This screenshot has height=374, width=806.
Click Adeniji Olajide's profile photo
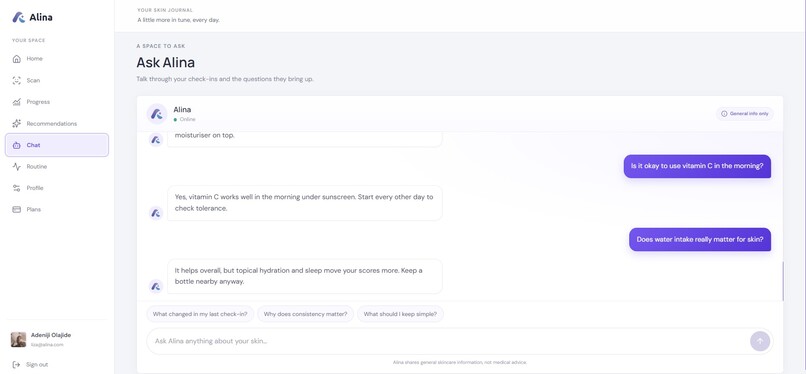click(x=19, y=340)
